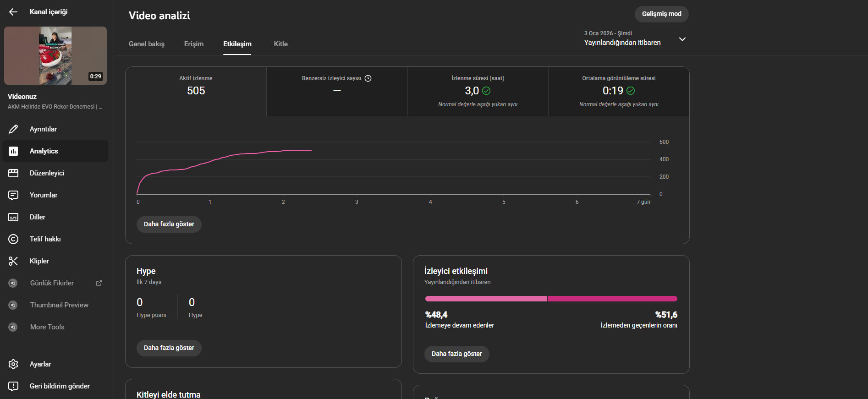Open Günlük Fikirler external link
Image resolution: width=868 pixels, height=399 pixels.
[99, 283]
